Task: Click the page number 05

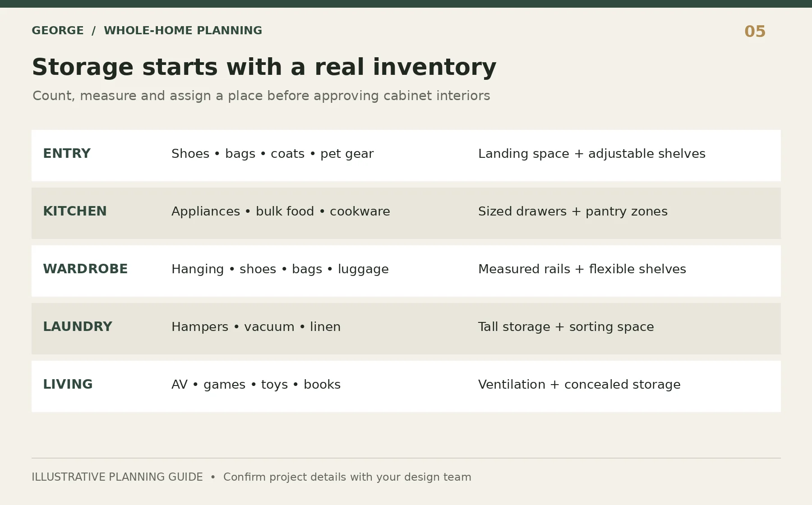Action: click(755, 32)
